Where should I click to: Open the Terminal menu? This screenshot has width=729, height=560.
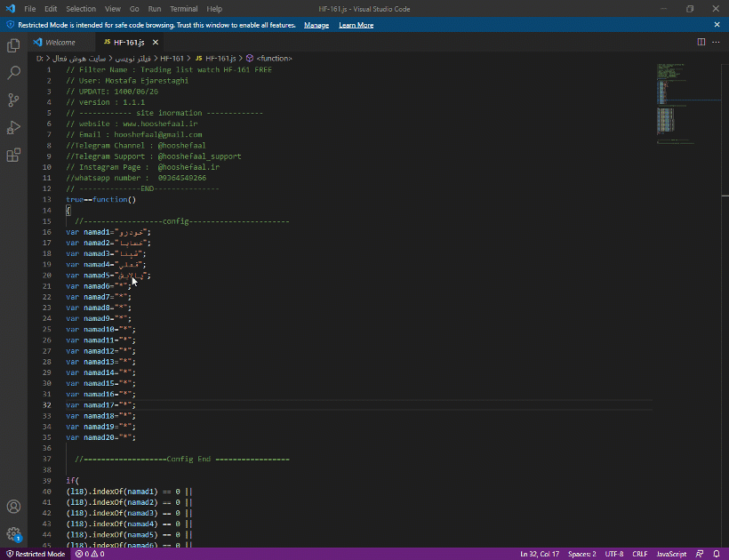(183, 9)
